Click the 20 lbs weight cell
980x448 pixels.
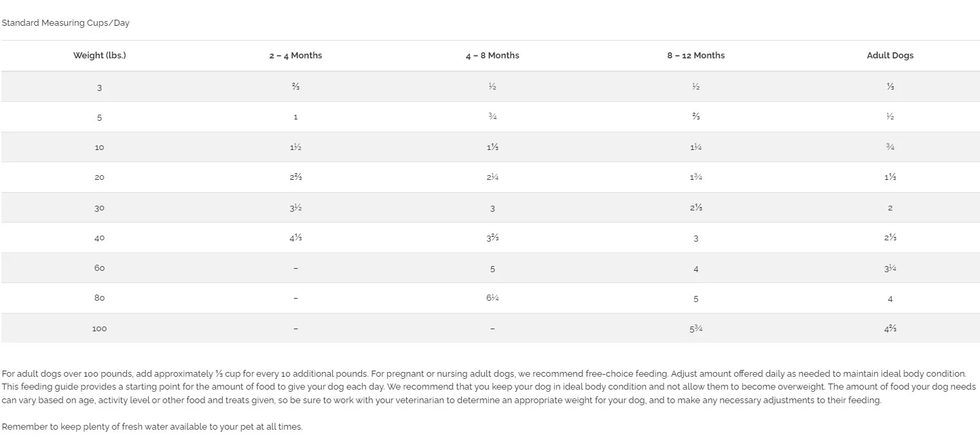[x=99, y=177]
